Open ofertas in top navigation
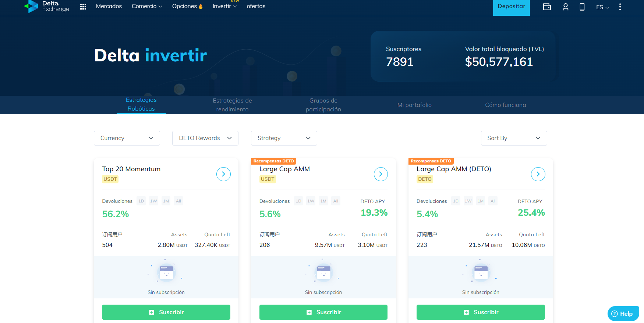Image resolution: width=644 pixels, height=323 pixels. [256, 6]
